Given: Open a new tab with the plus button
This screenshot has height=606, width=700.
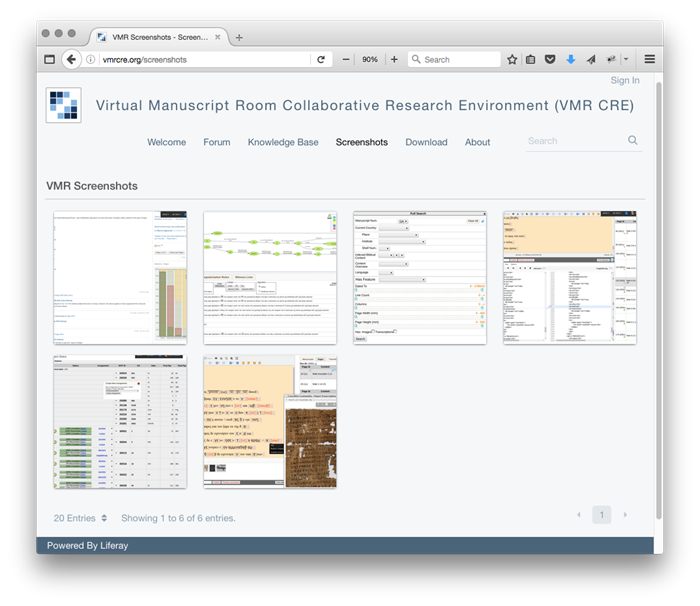Looking at the screenshot, I should tap(239, 37).
